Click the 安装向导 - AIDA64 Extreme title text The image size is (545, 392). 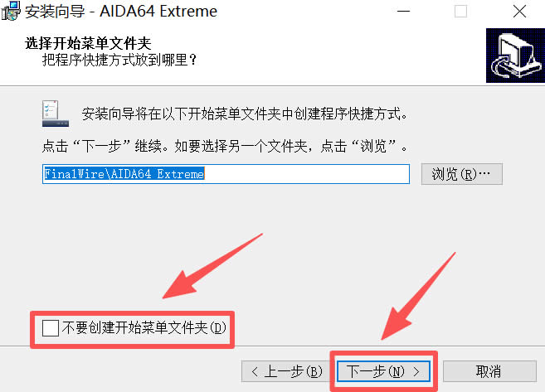tap(121, 12)
